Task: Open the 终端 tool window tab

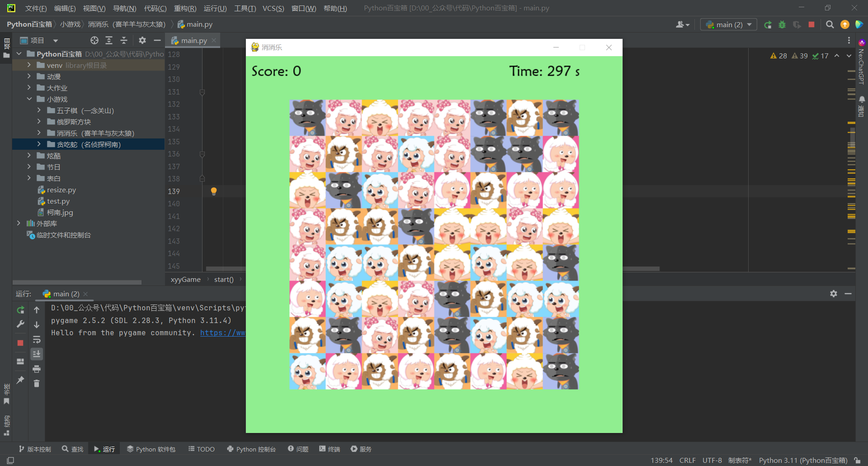Action: [x=330, y=449]
